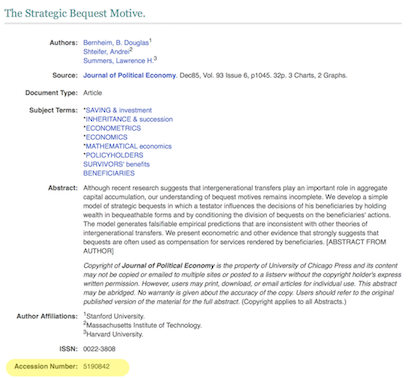Click the abstract paragraph beginning 'Although recent research'

tap(237, 219)
